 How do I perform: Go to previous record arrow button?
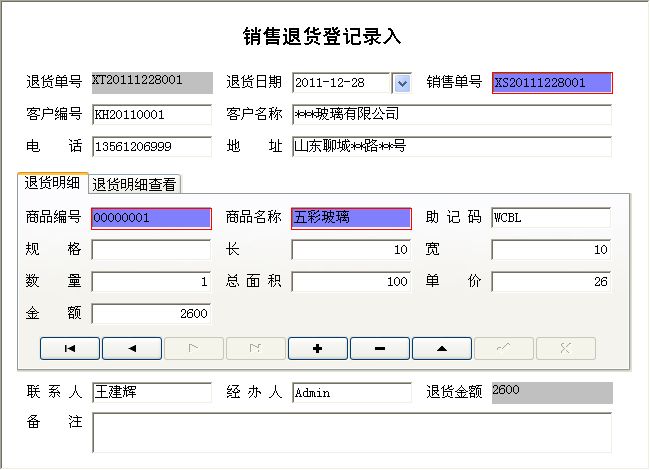click(132, 348)
